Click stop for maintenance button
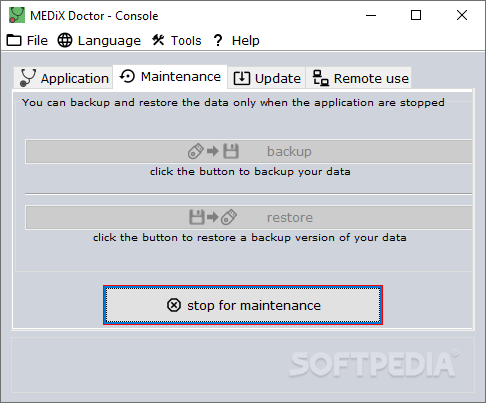Viewport: 486px width, 403px height. pos(243,305)
